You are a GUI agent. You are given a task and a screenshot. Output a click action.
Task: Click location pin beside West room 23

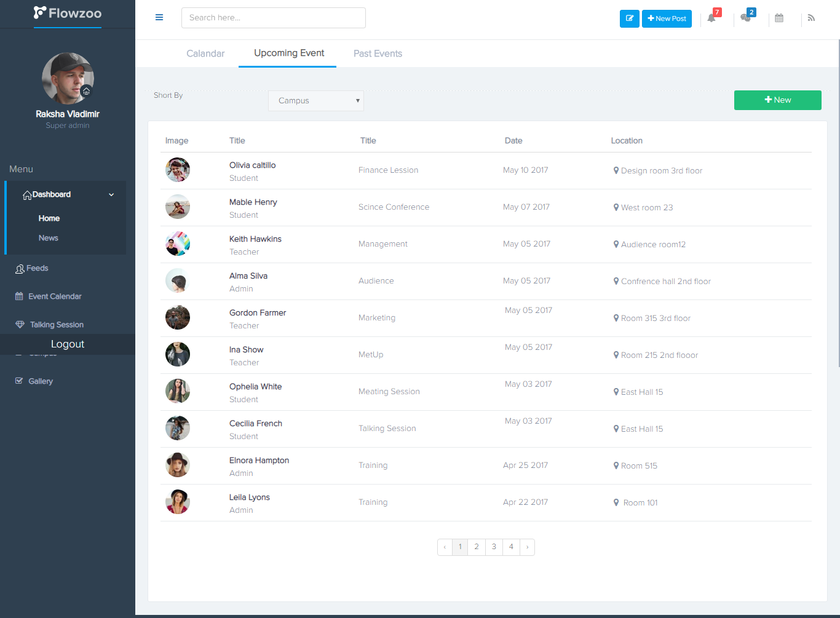(616, 207)
